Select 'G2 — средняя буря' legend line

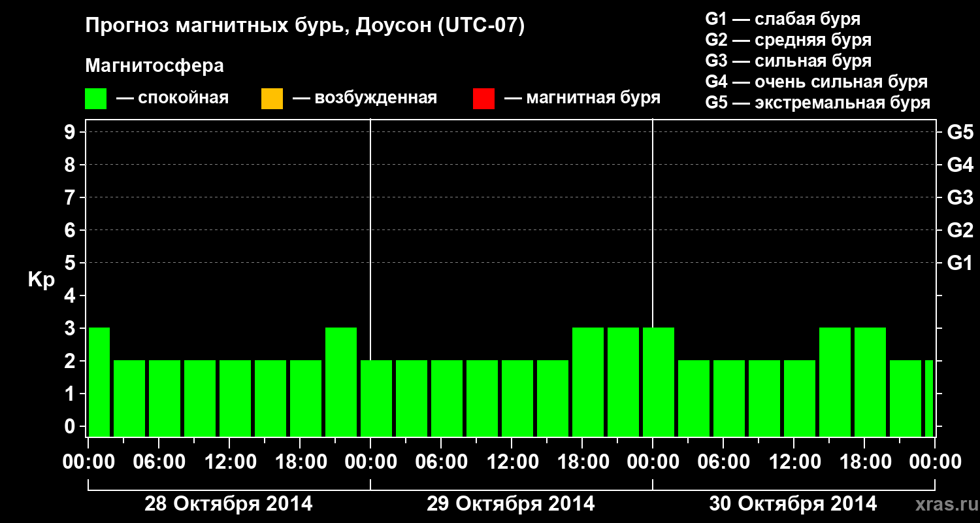pos(788,40)
